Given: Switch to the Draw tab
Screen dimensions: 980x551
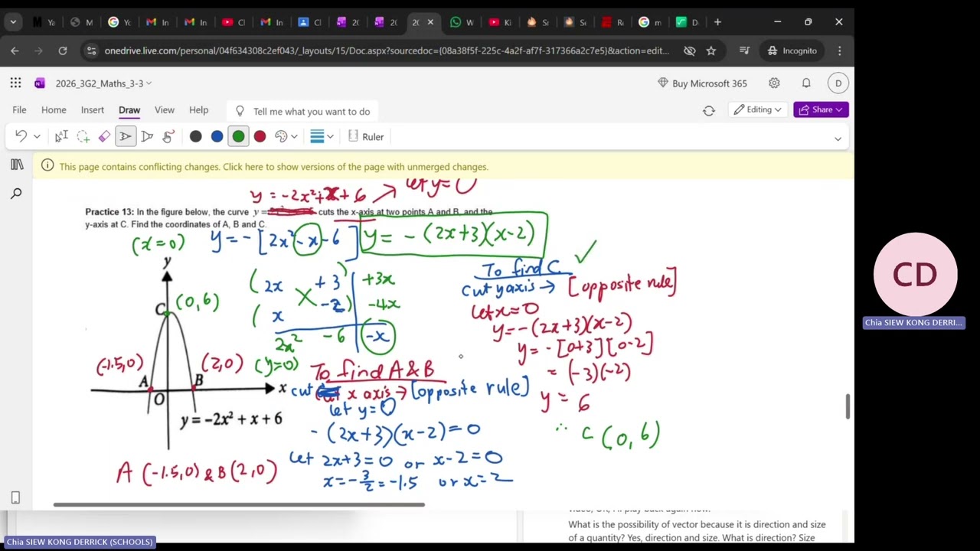Looking at the screenshot, I should click(x=129, y=110).
